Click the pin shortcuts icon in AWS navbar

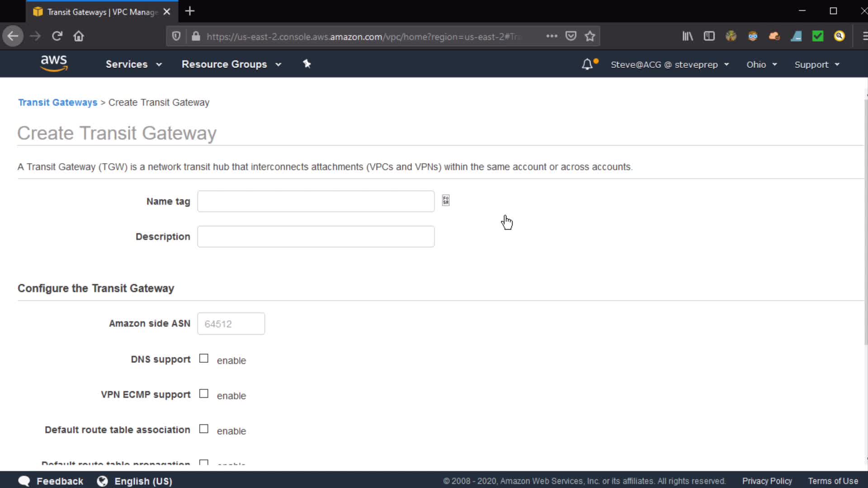(307, 64)
